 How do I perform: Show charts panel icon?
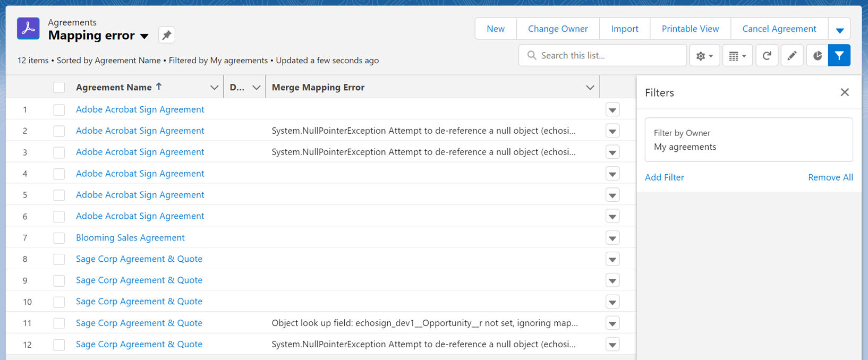click(817, 56)
